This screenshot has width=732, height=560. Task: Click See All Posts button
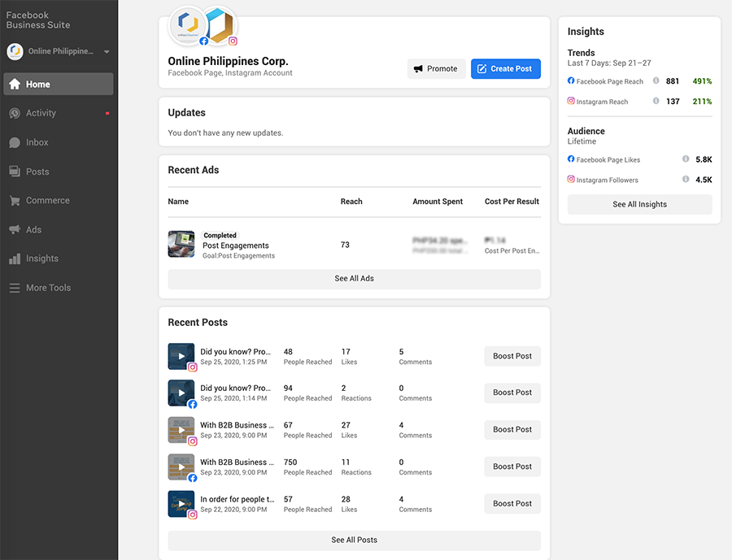[354, 540]
